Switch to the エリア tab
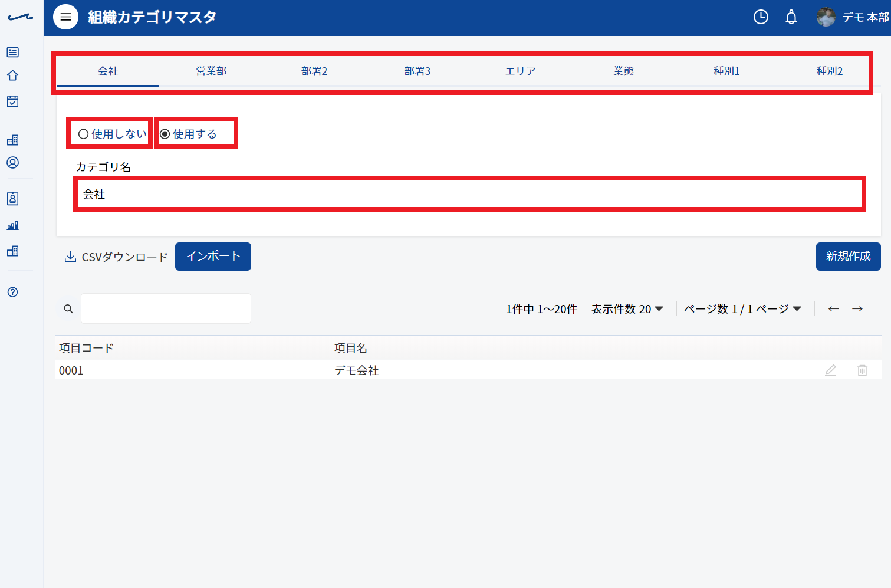Screen dimensions: 891x588 [520, 71]
